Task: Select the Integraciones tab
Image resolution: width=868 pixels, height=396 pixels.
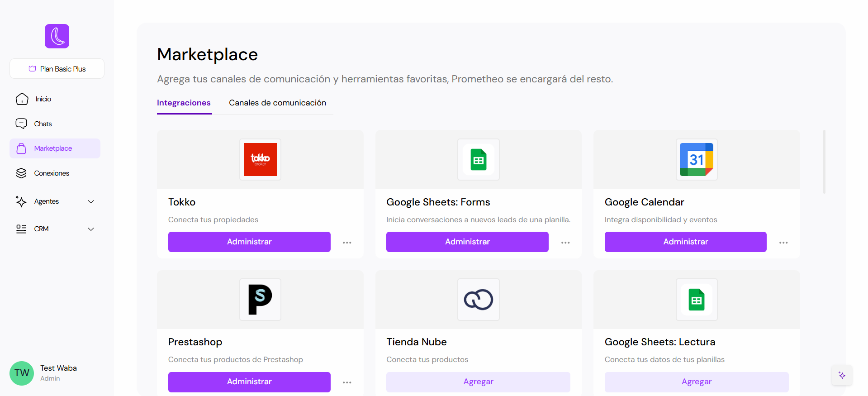Action: click(184, 103)
